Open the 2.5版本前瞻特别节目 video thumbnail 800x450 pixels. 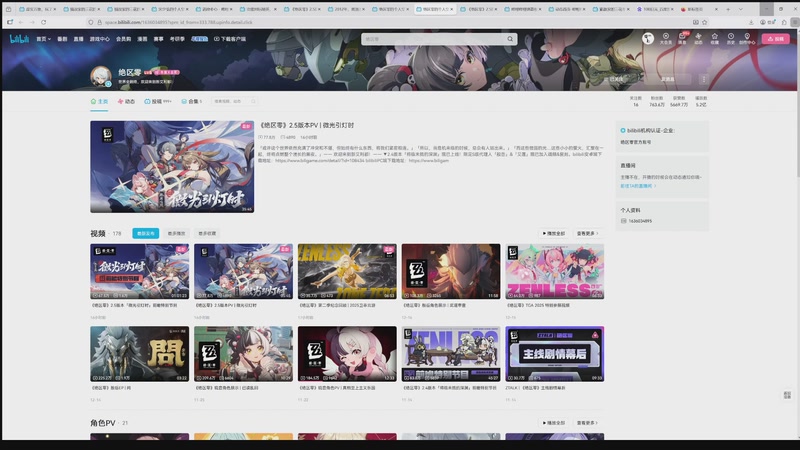pyautogui.click(x=139, y=271)
